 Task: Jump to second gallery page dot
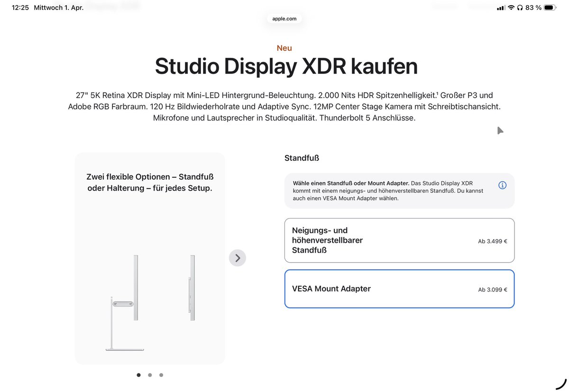(150, 375)
